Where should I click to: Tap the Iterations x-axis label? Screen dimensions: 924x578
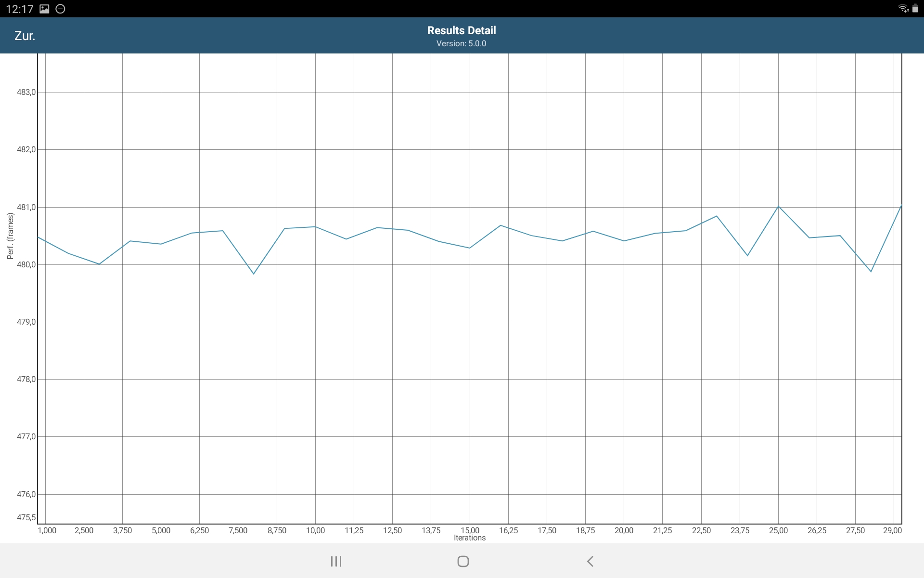pyautogui.click(x=469, y=538)
